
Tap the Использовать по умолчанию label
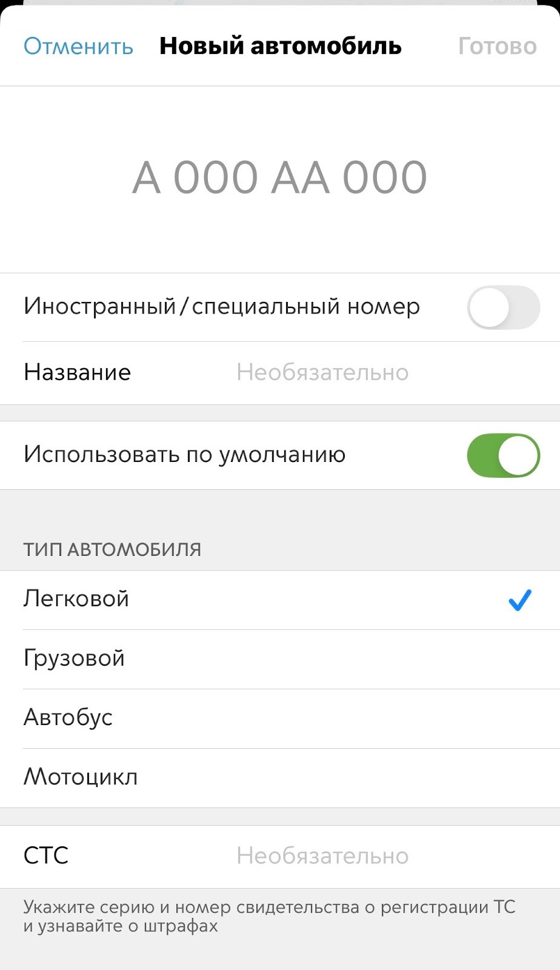(x=184, y=455)
